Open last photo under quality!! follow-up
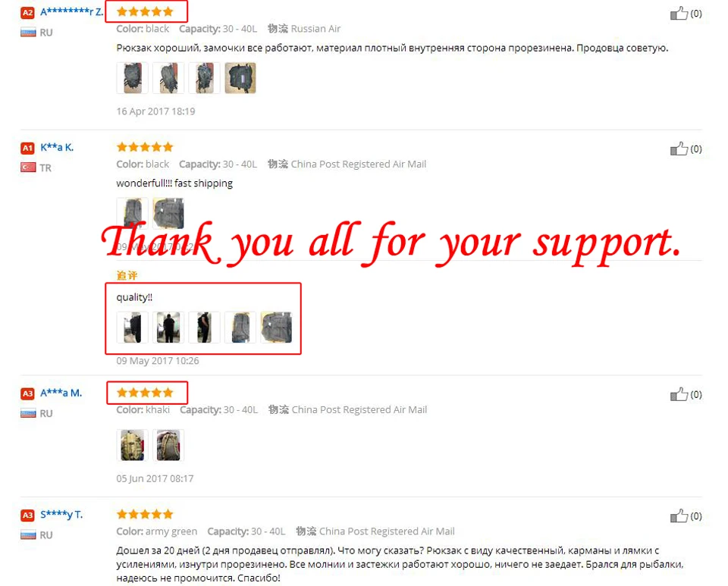This screenshot has width=728, height=586. (x=276, y=327)
